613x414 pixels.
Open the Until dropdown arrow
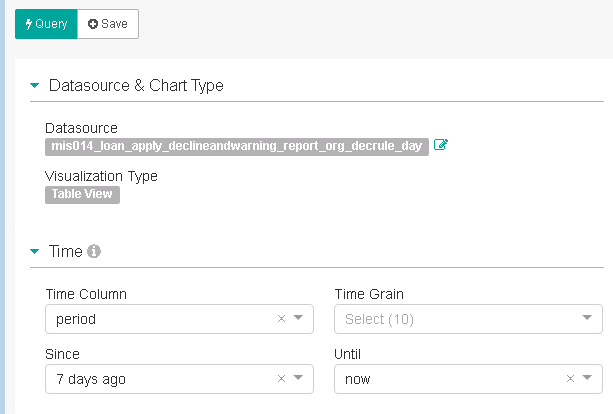[587, 377]
